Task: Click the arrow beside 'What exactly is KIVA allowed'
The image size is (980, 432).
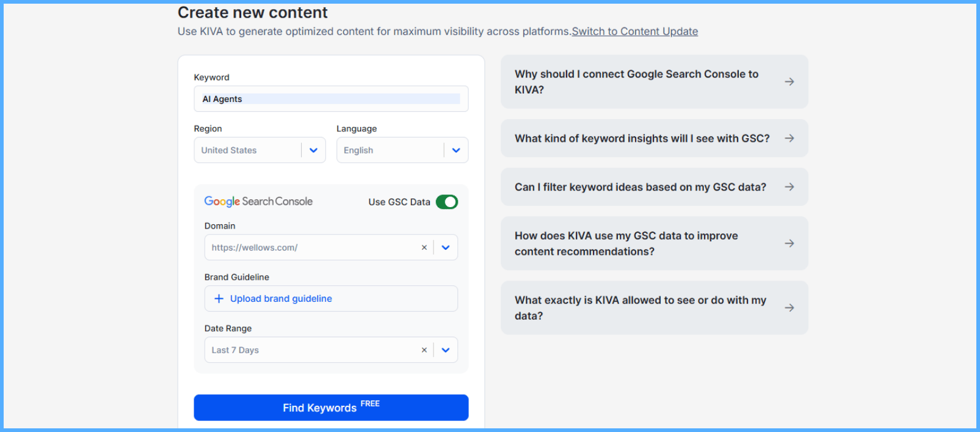Action: point(789,307)
